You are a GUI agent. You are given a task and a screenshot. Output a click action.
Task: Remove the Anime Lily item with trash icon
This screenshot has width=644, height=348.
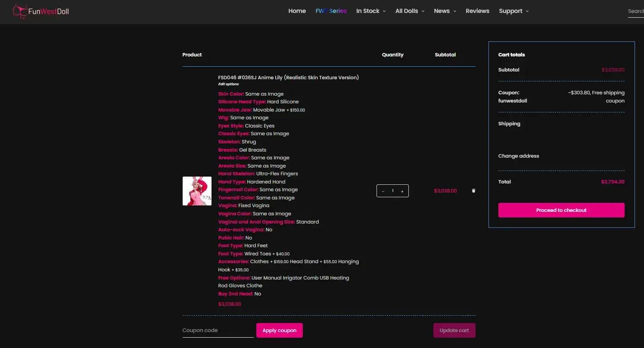coord(473,190)
